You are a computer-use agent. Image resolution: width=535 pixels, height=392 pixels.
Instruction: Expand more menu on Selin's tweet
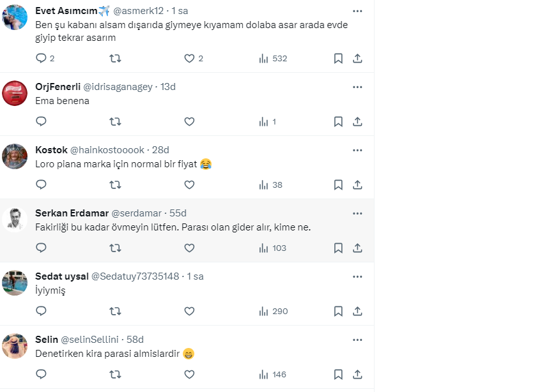[x=358, y=340]
